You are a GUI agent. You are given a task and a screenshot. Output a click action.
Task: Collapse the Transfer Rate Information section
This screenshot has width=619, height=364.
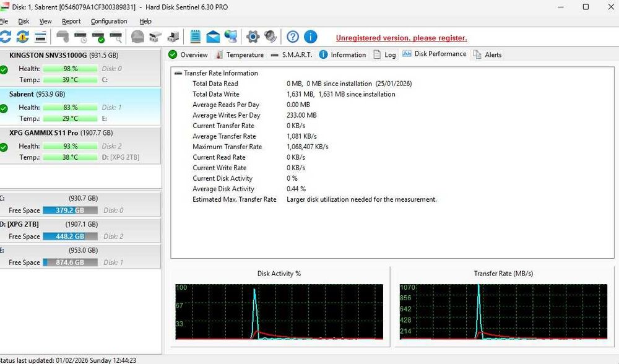pyautogui.click(x=178, y=73)
